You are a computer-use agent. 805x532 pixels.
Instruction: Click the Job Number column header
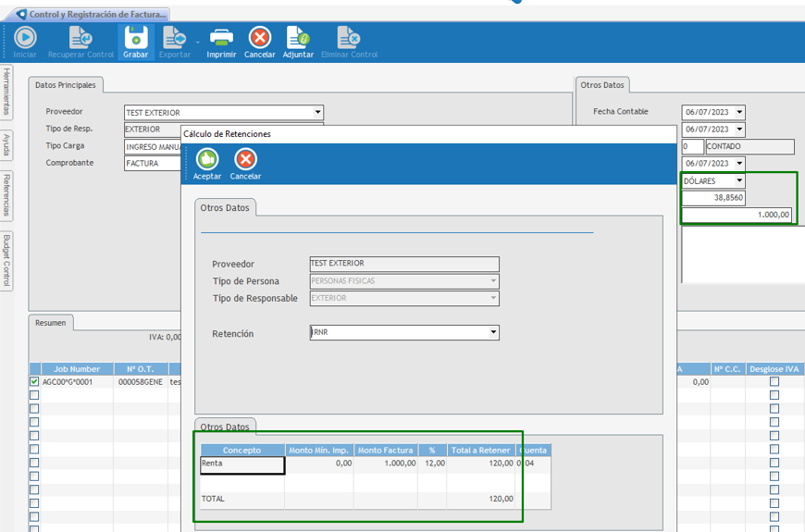[x=77, y=369]
